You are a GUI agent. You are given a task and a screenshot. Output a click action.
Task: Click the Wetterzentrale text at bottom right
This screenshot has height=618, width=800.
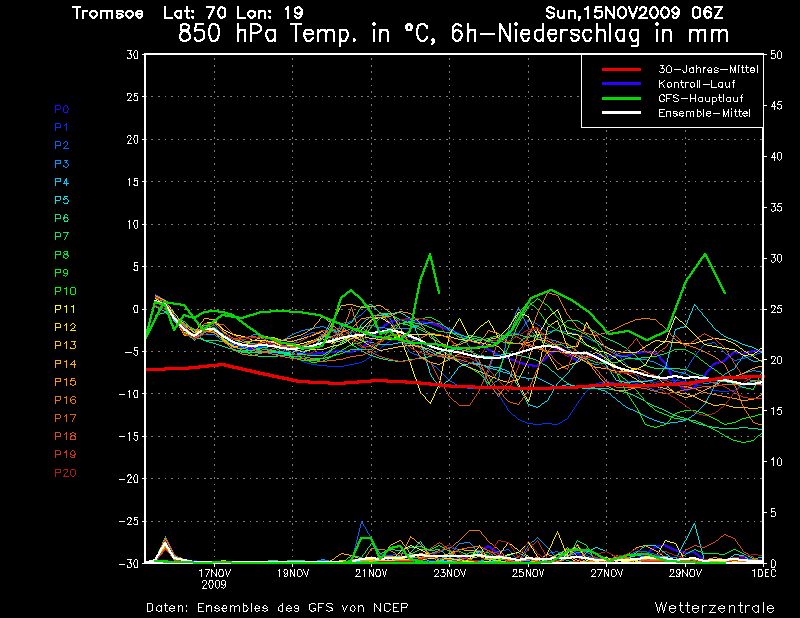pyautogui.click(x=714, y=607)
